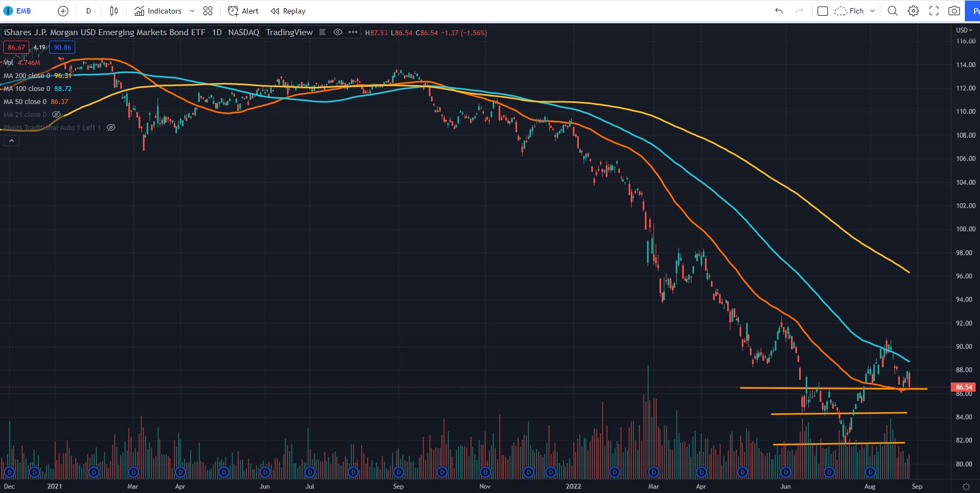
Task: Click the dividend marker above Aug label
Action: coord(870,472)
